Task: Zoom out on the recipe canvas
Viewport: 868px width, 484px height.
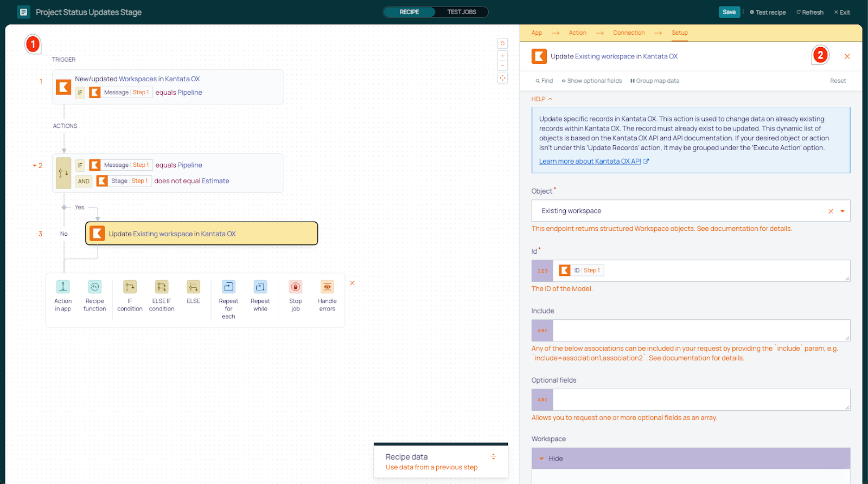Action: [502, 66]
